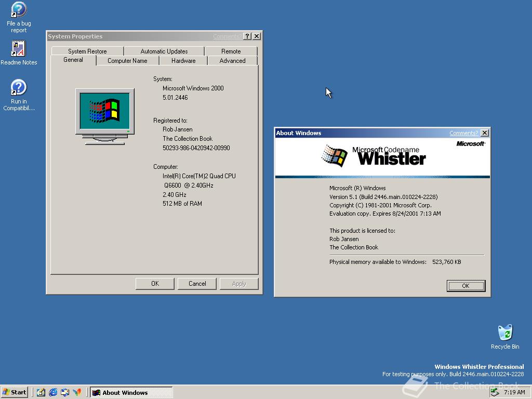The width and height of the screenshot is (532, 399).
Task: Launch Outlook Express from quick launch
Action: [x=65, y=392]
